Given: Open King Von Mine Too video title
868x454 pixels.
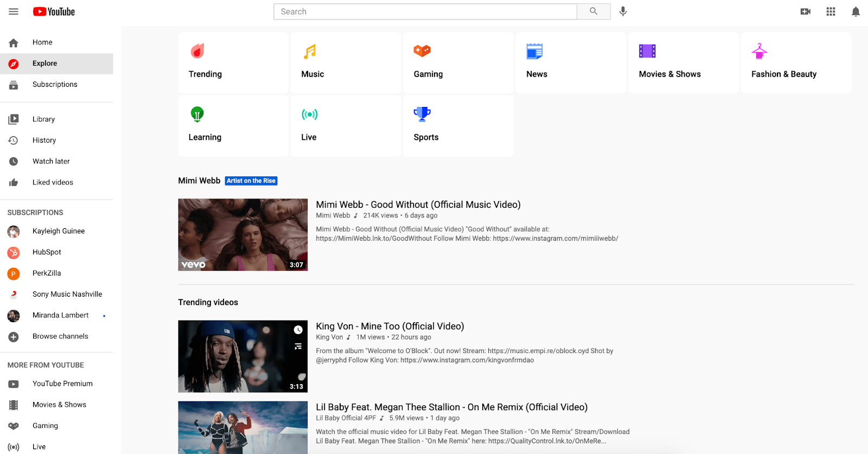Looking at the screenshot, I should pyautogui.click(x=390, y=326).
